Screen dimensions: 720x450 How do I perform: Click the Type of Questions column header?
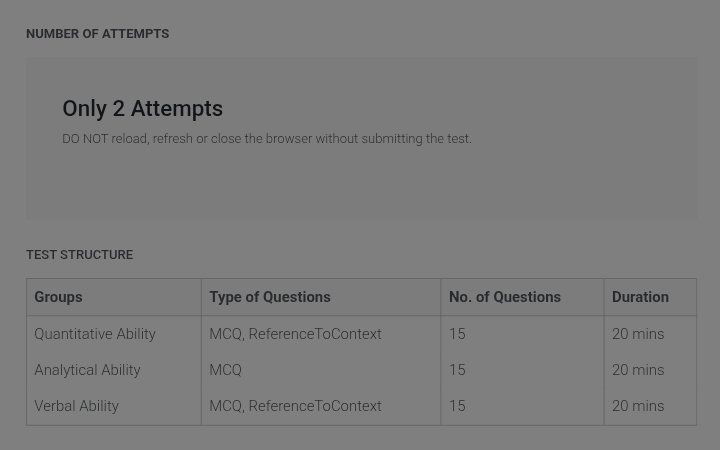pos(270,297)
